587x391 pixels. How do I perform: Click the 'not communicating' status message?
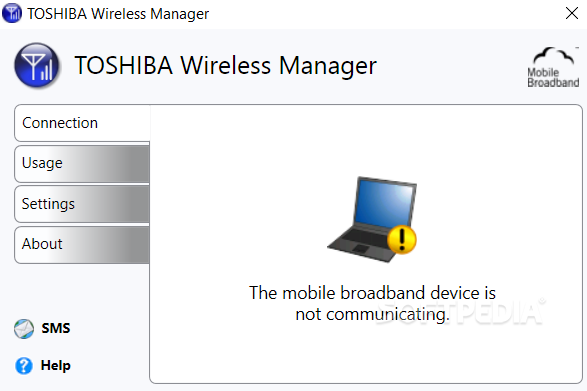coord(372,303)
